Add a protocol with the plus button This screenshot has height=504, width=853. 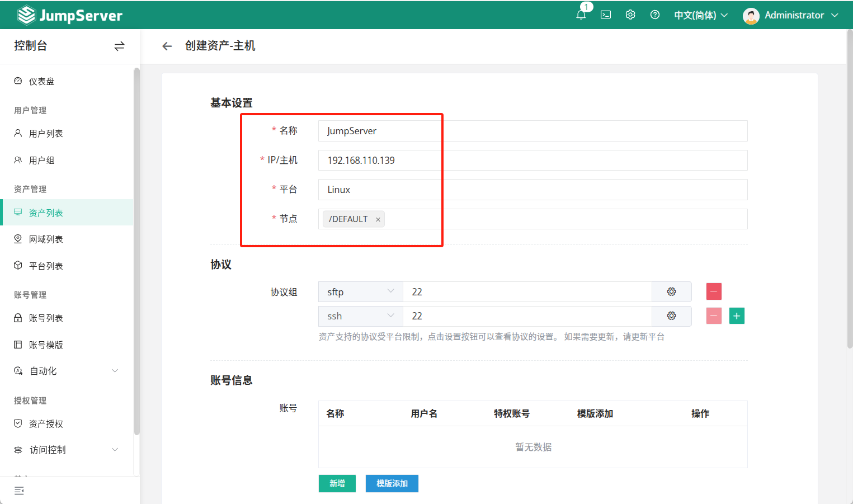click(x=737, y=316)
